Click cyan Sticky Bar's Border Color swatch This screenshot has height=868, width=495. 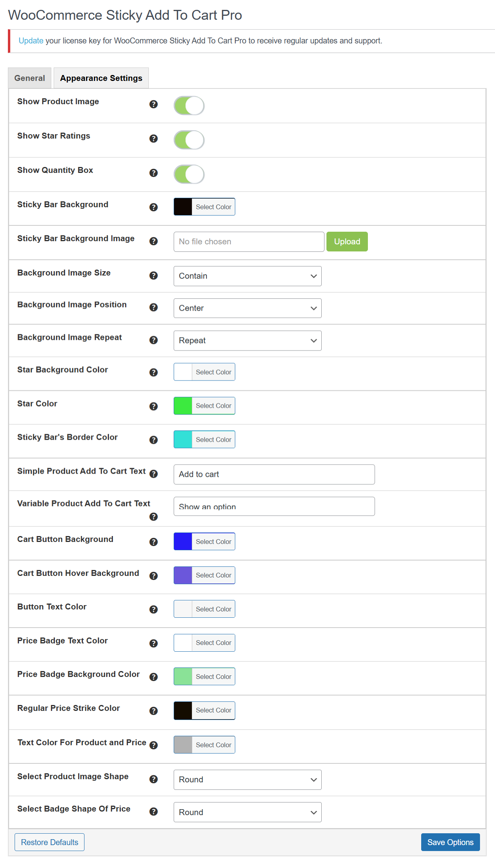[183, 439]
